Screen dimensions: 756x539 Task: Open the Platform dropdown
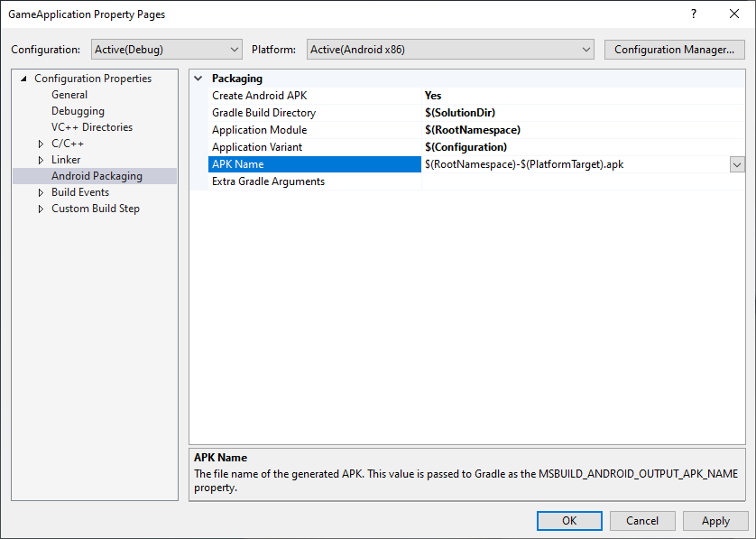pos(449,50)
